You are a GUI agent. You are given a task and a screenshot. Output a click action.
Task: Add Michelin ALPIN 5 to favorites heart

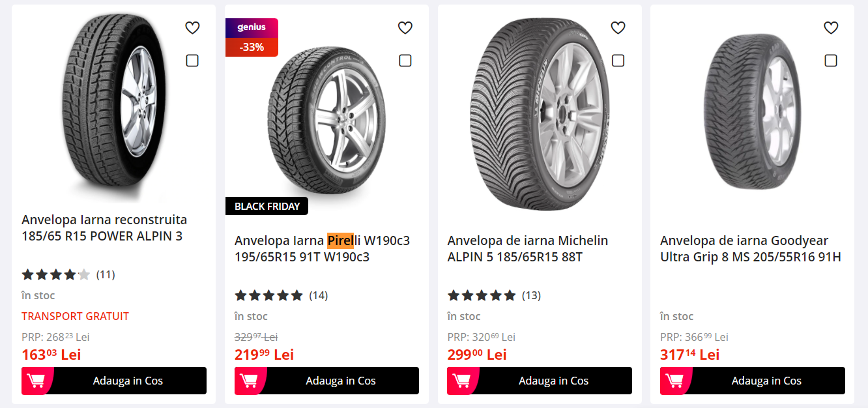618,28
